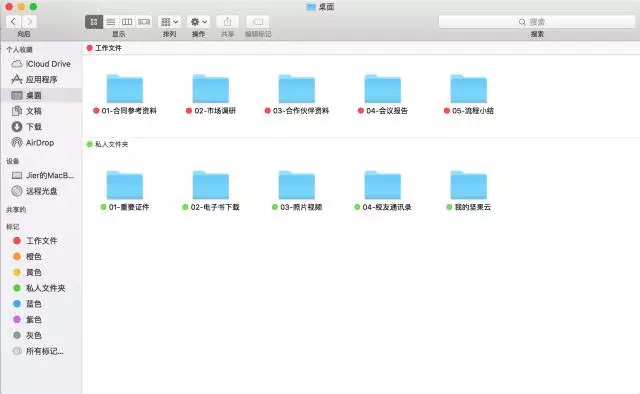Select the 02-市场调研 folder
The width and height of the screenshot is (640, 394).
point(211,94)
